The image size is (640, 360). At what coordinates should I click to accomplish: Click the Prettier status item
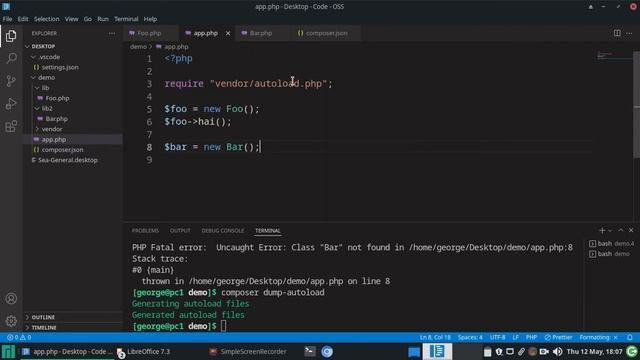click(x=558, y=338)
